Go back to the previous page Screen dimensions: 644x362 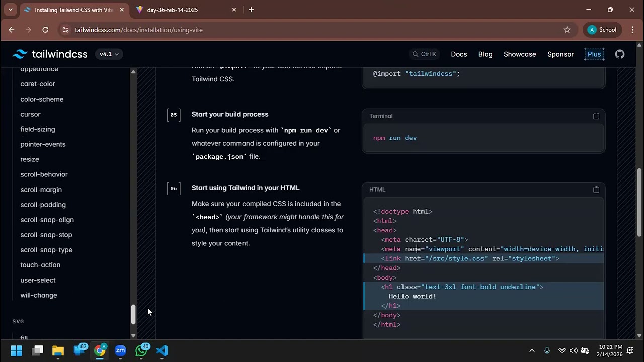pyautogui.click(x=11, y=30)
